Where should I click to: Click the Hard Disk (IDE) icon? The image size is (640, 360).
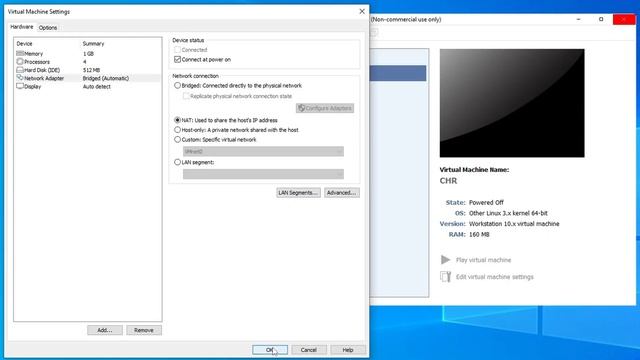click(x=20, y=70)
